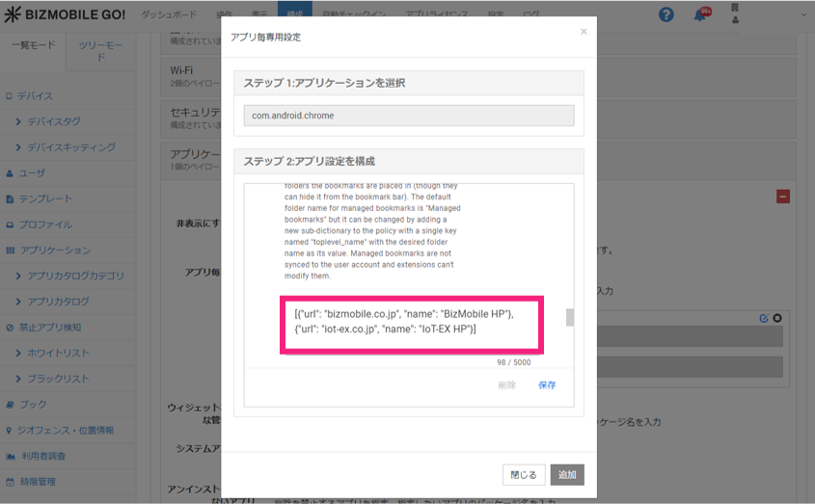Open the notifications bell icon
815x504 pixels.
700,14
